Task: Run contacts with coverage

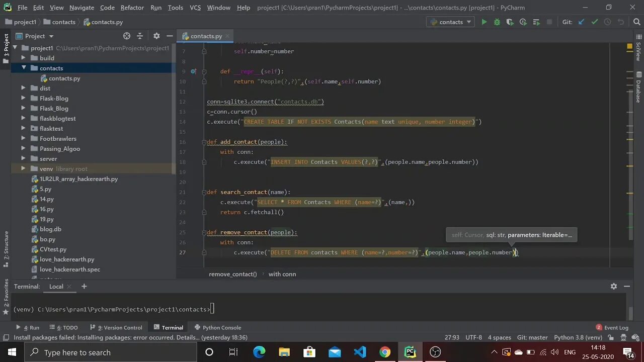Action: tap(510, 22)
